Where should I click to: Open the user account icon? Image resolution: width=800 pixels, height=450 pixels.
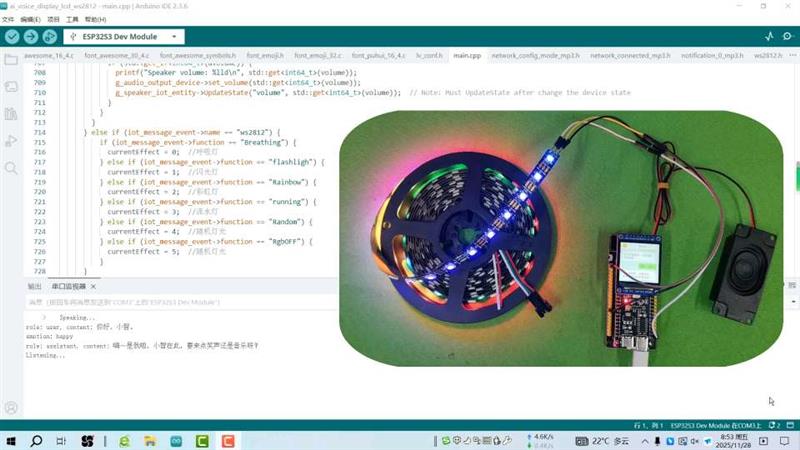[11, 408]
